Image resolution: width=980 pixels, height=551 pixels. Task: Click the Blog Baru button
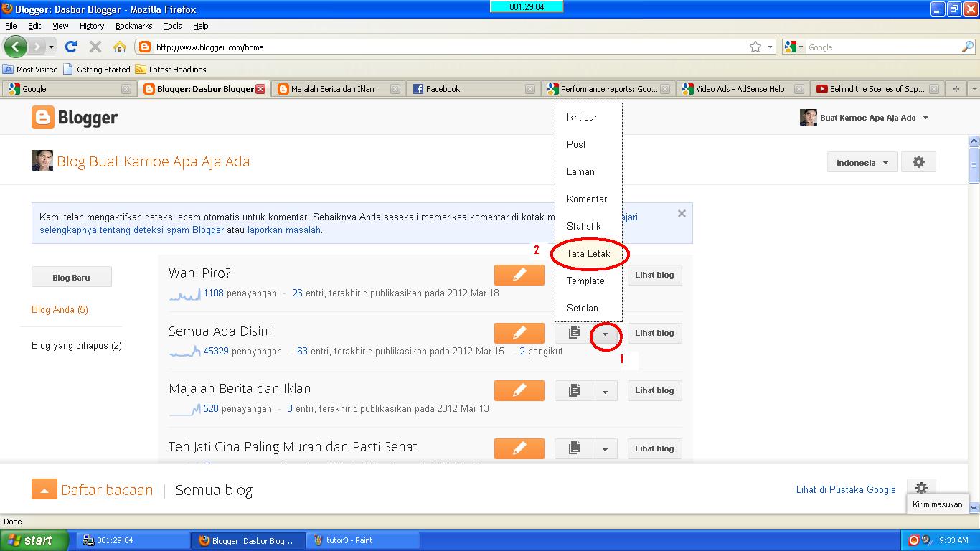point(71,277)
